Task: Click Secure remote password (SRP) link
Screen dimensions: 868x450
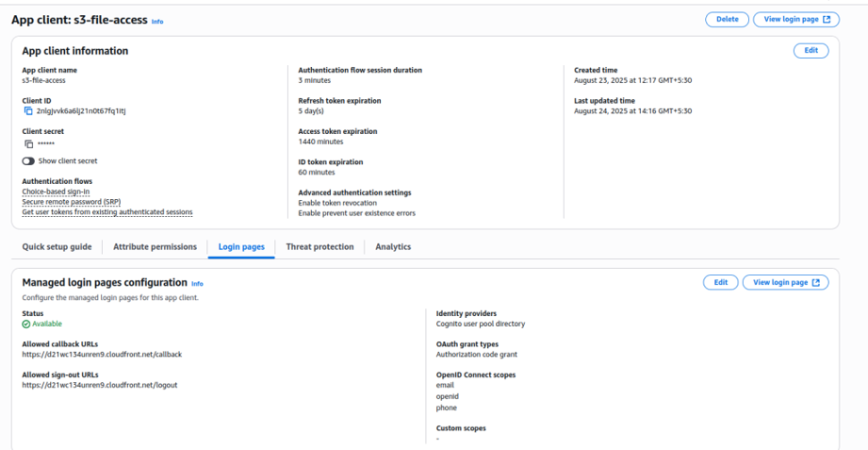Action: click(x=72, y=202)
